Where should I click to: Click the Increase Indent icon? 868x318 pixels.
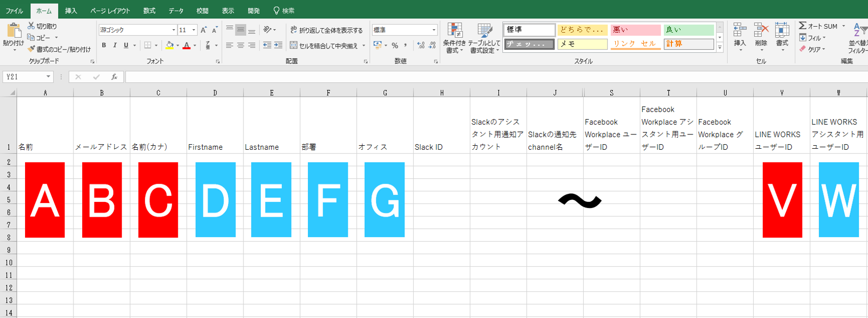coord(278,46)
